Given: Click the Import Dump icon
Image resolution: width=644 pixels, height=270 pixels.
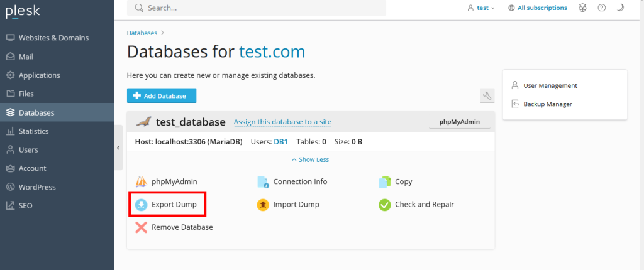Looking at the screenshot, I should (263, 205).
